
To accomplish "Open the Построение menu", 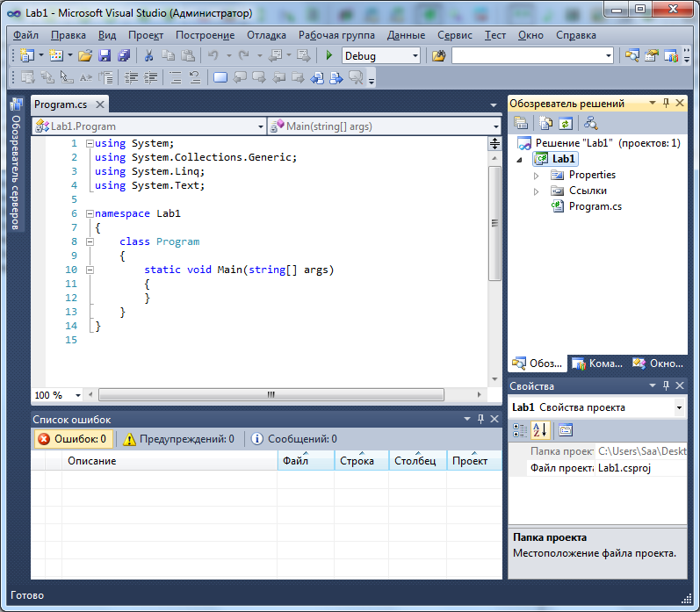I will (x=205, y=35).
